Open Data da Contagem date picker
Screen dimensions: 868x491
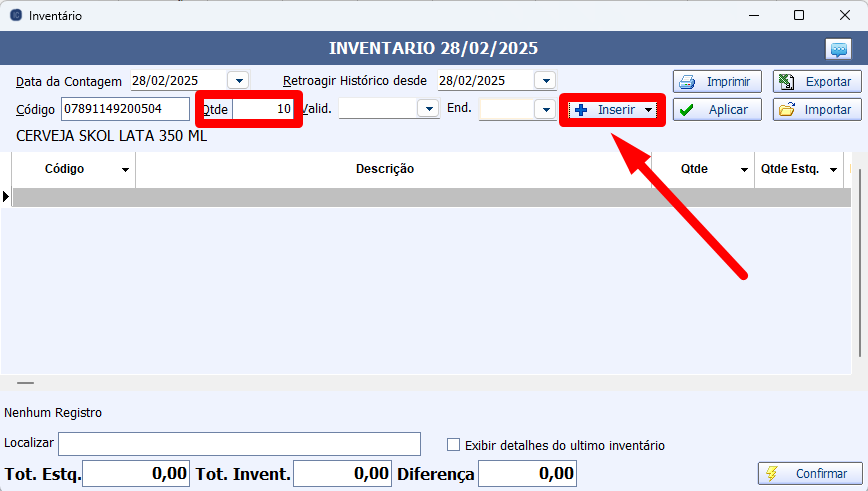pos(238,81)
